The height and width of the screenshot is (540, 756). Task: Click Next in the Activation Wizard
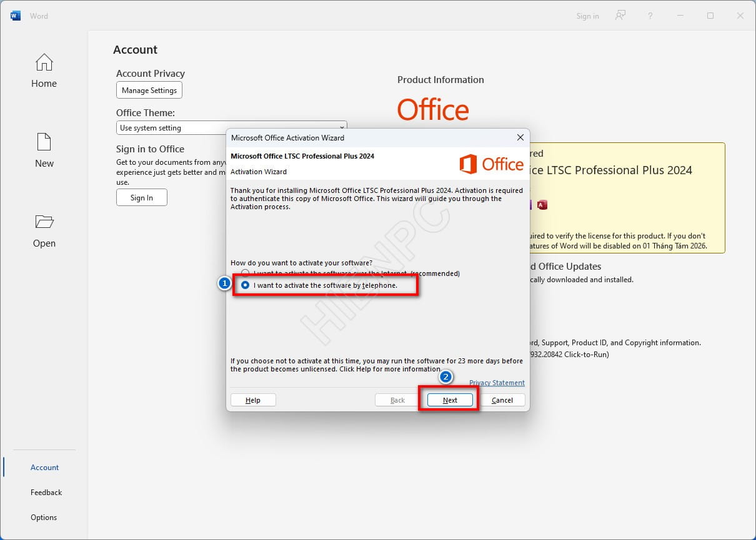click(450, 400)
